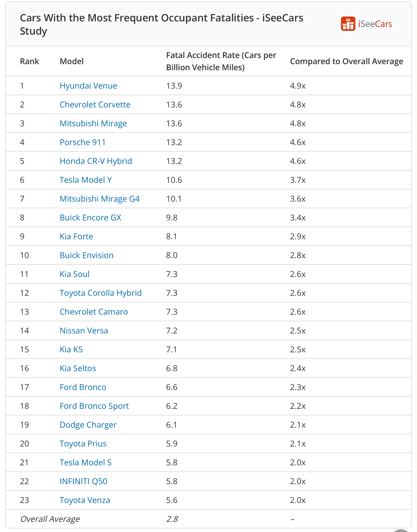Open the Buick Encore GX link
Viewport: 417px width, 532px height.
coord(90,218)
